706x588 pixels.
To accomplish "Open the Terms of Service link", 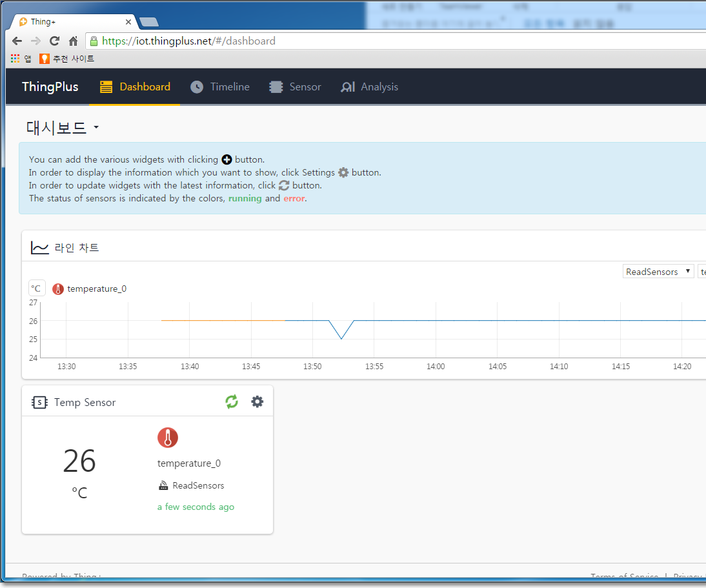I will [x=624, y=576].
